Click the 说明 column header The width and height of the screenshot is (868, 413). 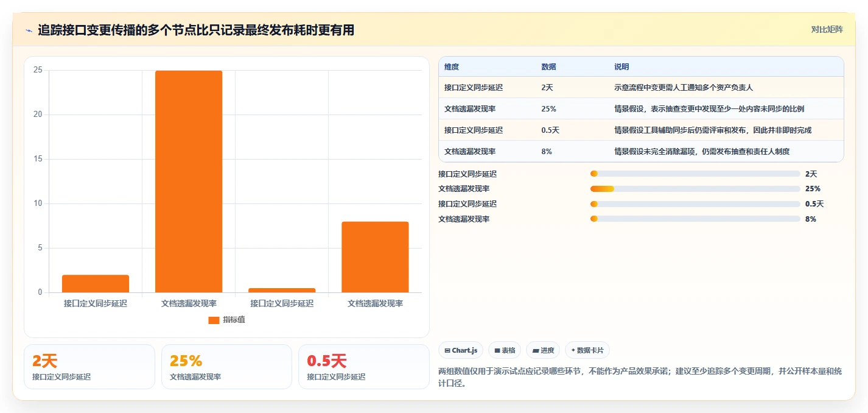(x=621, y=67)
